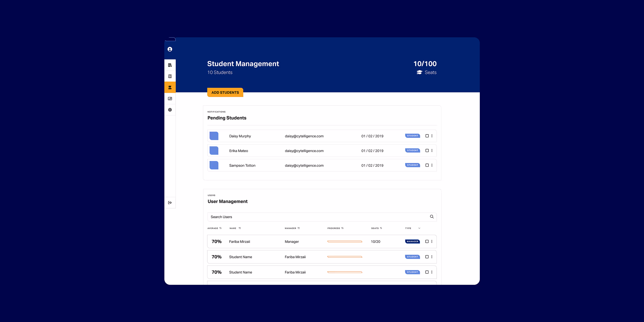This screenshot has height=322, width=644.
Task: Select Sampson Totton's row checkbox
Action: [427, 165]
